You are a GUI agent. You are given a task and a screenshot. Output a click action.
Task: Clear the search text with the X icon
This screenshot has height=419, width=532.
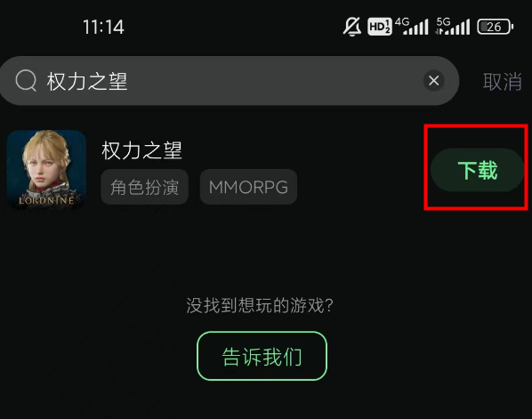pyautogui.click(x=433, y=81)
